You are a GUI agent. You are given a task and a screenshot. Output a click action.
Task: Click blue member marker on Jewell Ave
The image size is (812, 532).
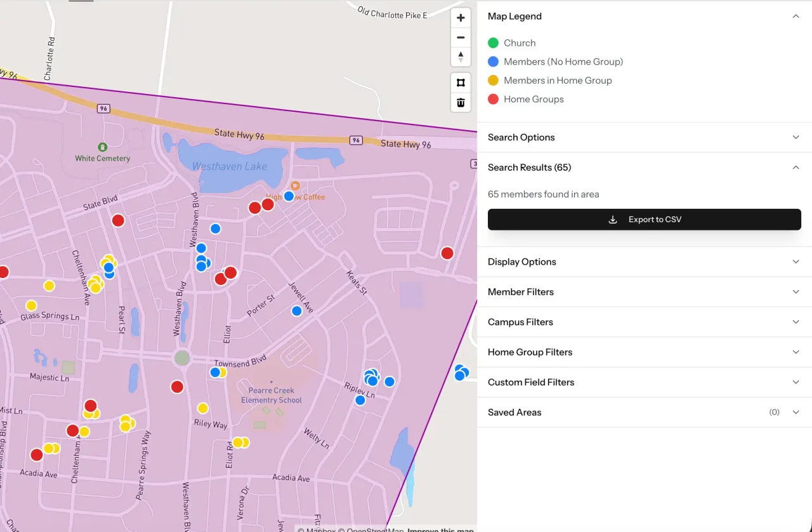(x=297, y=311)
